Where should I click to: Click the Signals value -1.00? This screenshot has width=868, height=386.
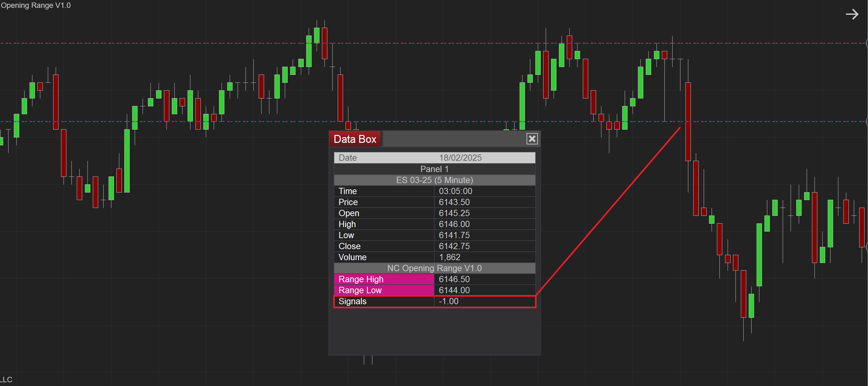[448, 301]
